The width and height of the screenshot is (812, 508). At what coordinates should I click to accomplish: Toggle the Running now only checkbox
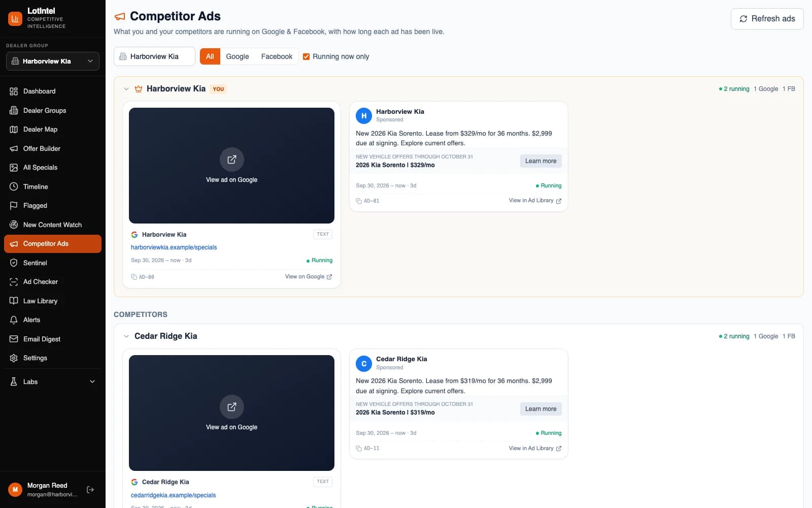(306, 56)
